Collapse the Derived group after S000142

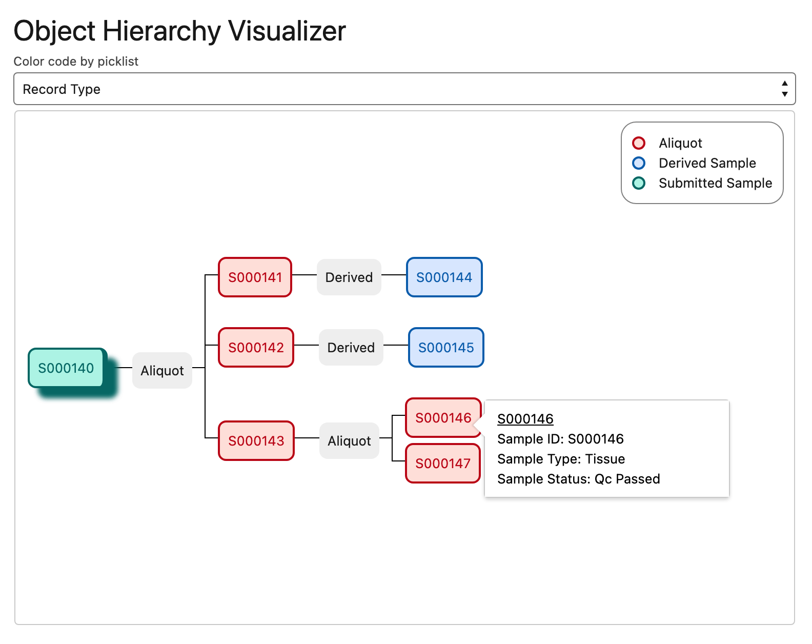point(351,348)
